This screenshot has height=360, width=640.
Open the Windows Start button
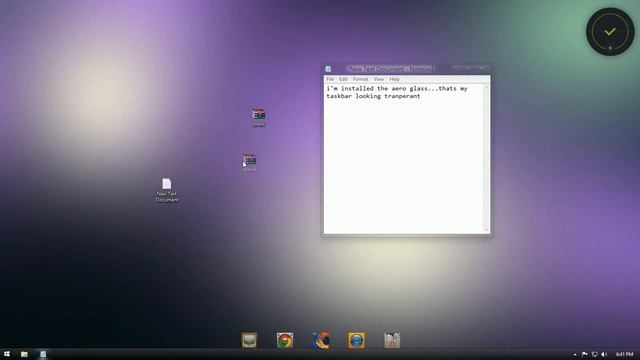coord(7,354)
